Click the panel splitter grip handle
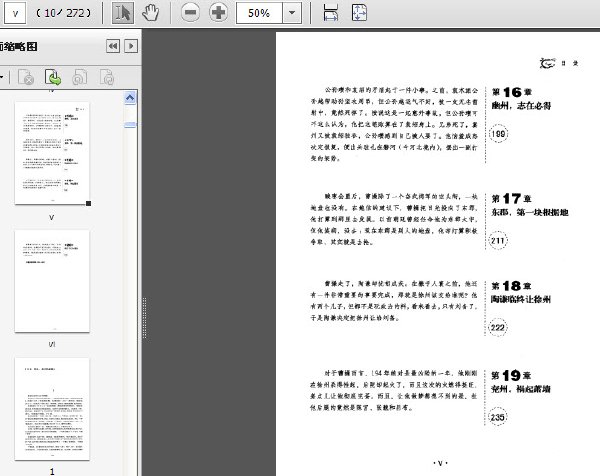Viewport: 600px width, 476px height. tap(145, 318)
